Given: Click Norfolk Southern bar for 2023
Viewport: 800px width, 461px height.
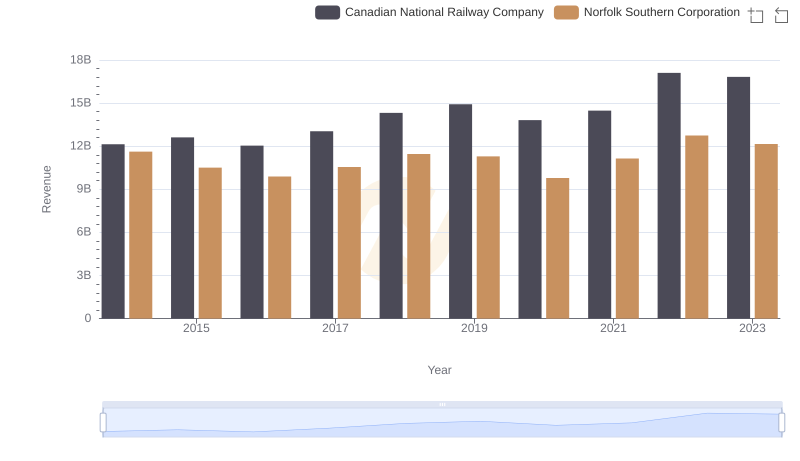Looking at the screenshot, I should pyautogui.click(x=766, y=232).
